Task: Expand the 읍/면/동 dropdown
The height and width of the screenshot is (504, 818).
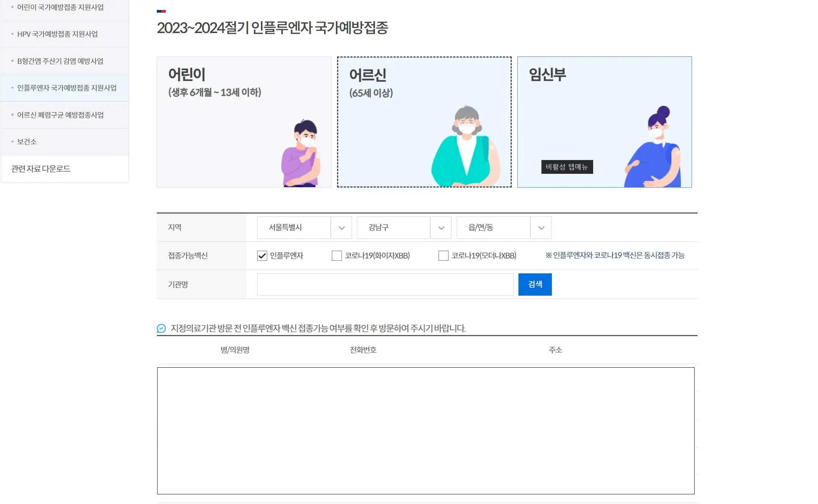Action: 504,228
